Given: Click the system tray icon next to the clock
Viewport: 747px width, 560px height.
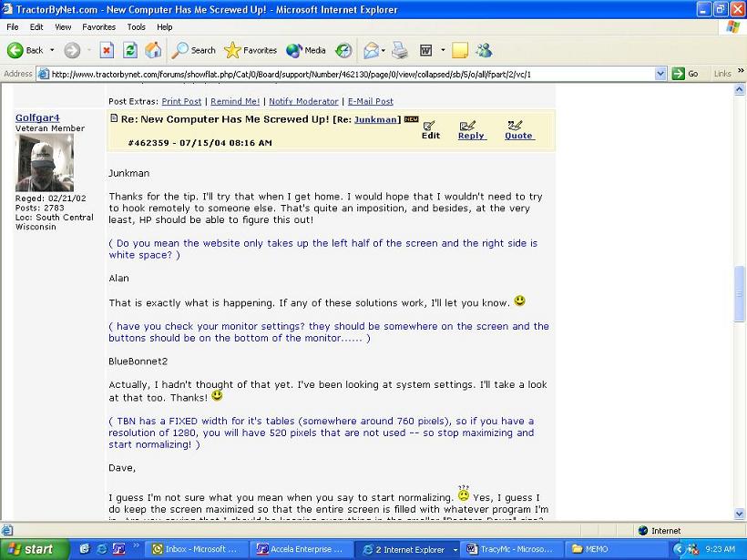Looking at the screenshot, I should point(693,549).
